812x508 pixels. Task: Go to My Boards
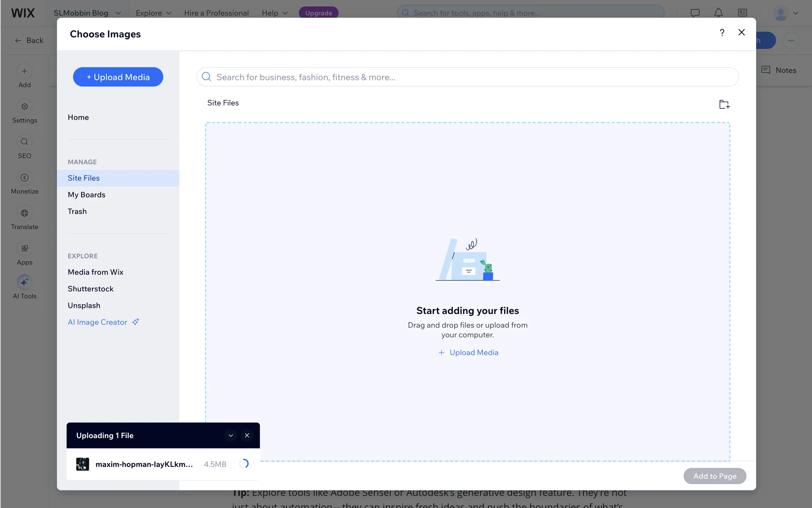[x=87, y=195]
